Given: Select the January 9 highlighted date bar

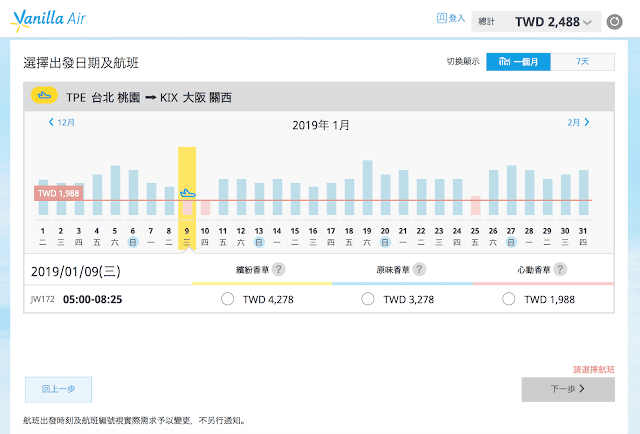Looking at the screenshot, I should (x=187, y=198).
